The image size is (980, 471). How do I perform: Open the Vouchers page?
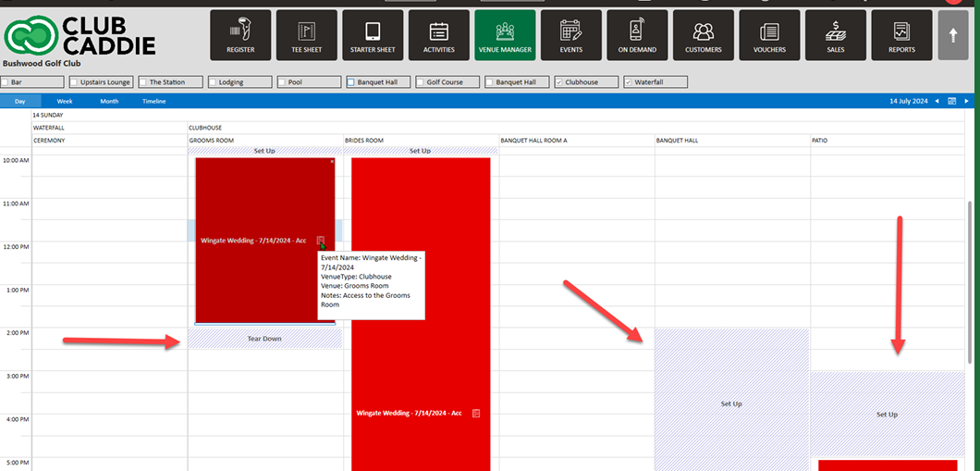(x=769, y=35)
